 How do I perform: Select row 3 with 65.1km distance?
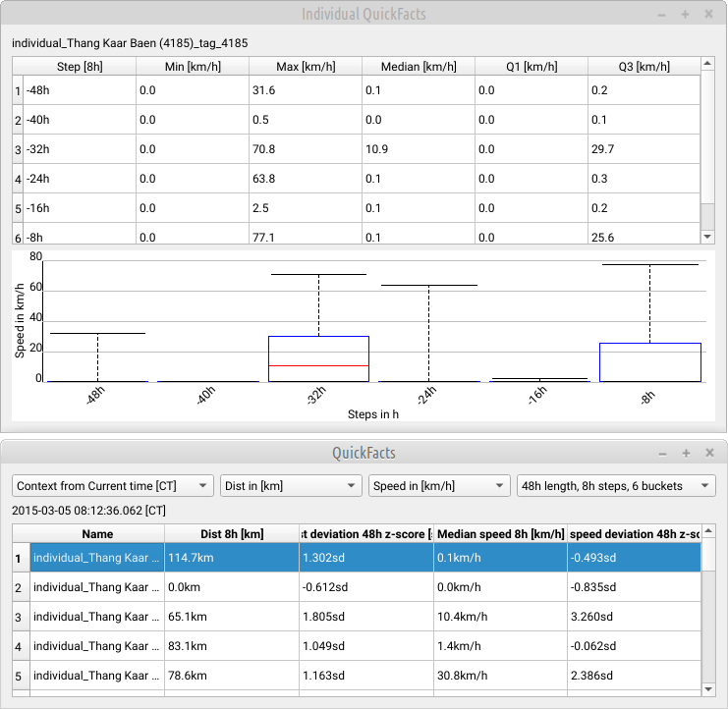(x=231, y=618)
